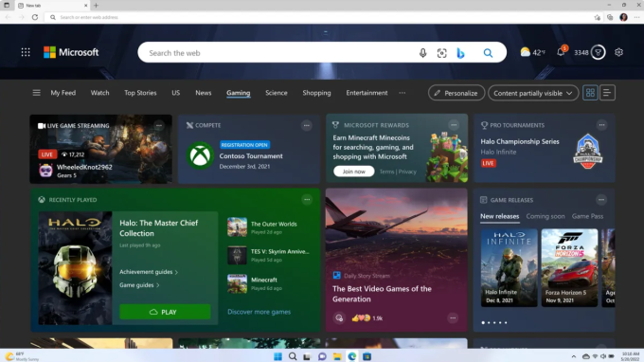The height and width of the screenshot is (362, 644).
Task: Open visual search camera icon
Action: coord(441,53)
